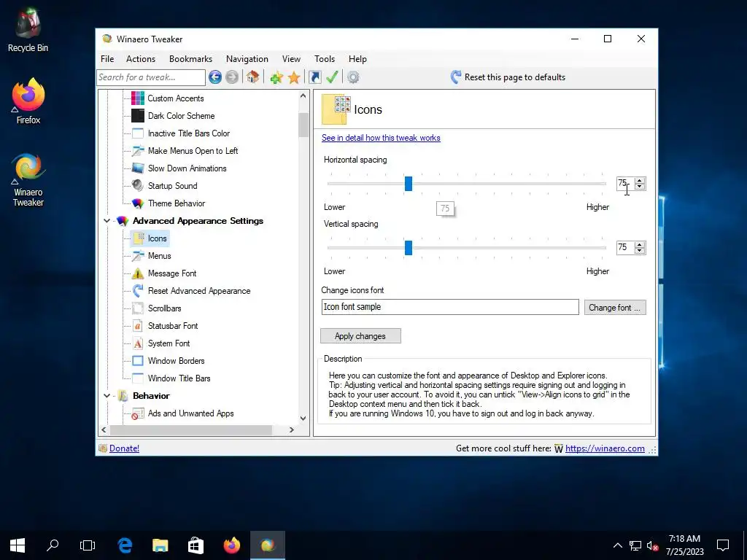
Task: Open the View menu
Action: point(291,59)
